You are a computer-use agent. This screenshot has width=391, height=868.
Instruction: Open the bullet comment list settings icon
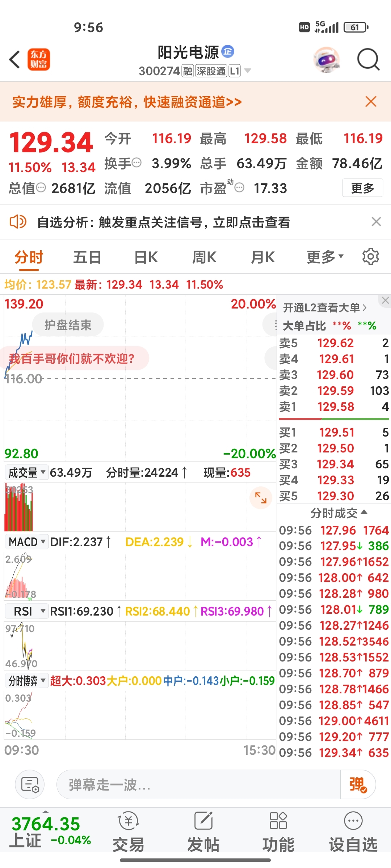30,784
